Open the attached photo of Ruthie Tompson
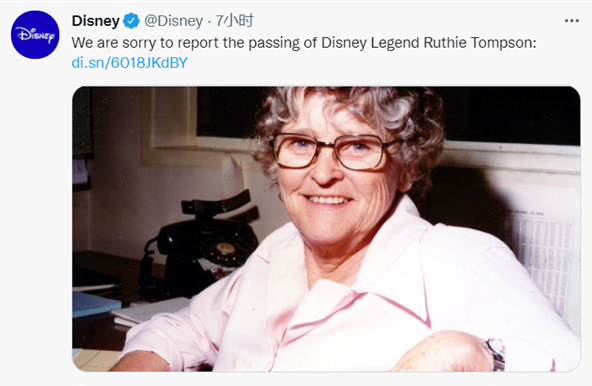The height and width of the screenshot is (386, 592). [x=326, y=229]
